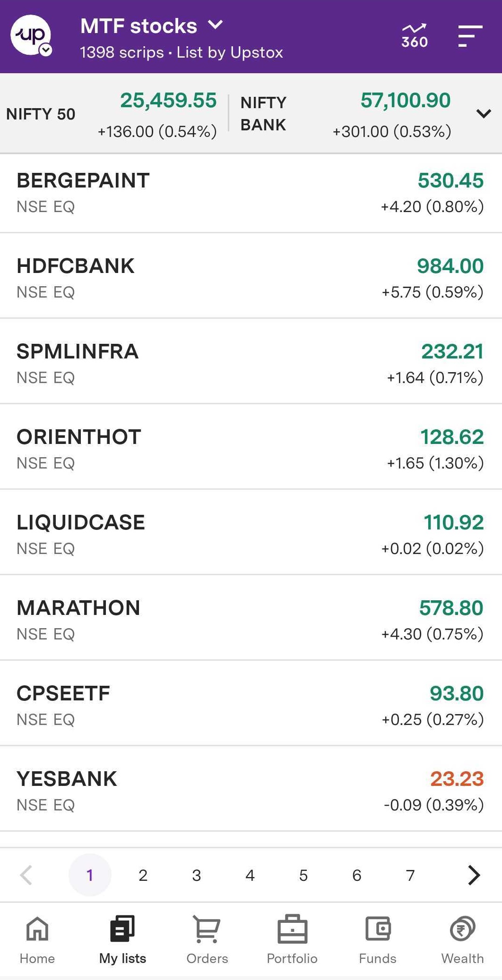Jump to page 7
This screenshot has width=502, height=980.
pyautogui.click(x=410, y=875)
